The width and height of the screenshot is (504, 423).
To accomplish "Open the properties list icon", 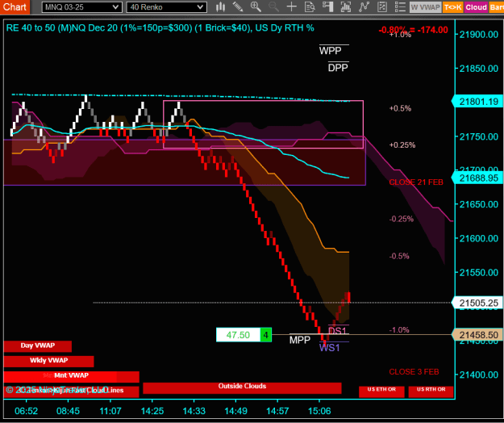I will [x=400, y=6].
